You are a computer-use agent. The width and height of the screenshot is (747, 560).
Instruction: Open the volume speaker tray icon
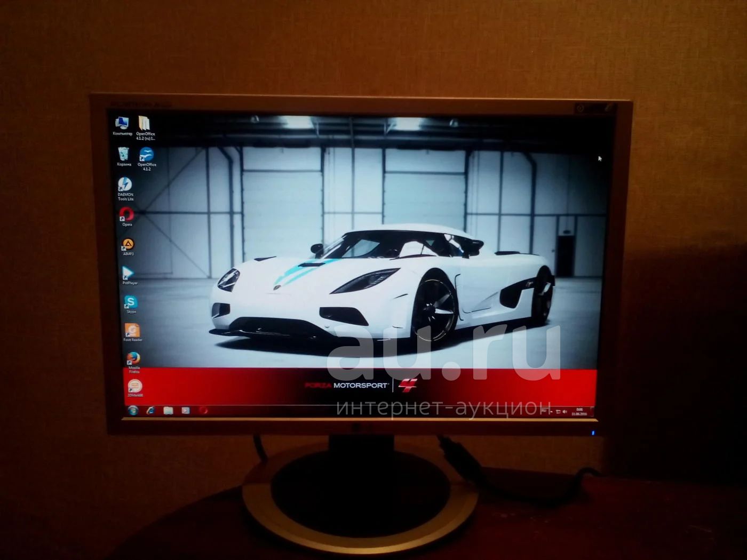click(x=565, y=412)
